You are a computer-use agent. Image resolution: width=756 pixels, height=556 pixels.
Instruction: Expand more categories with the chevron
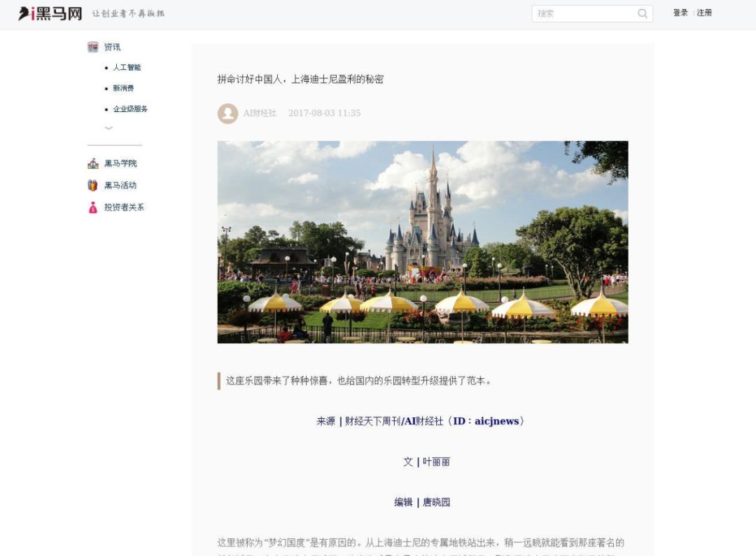click(x=109, y=127)
